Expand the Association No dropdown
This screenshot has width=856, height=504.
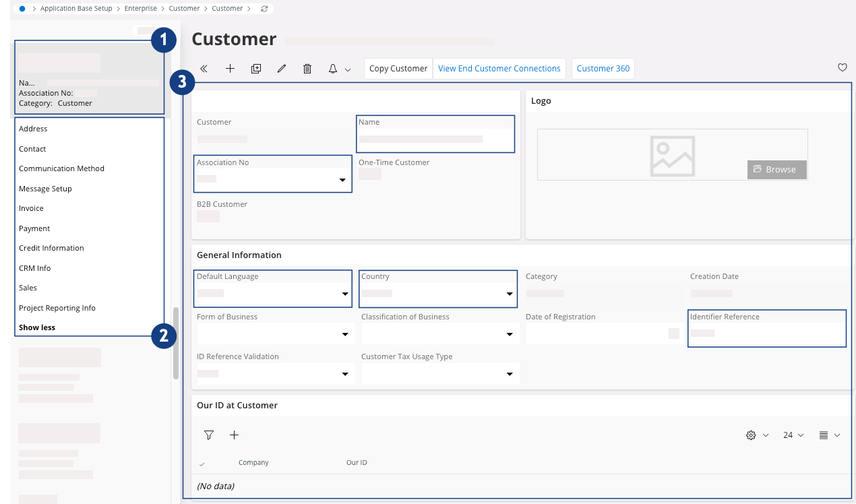tap(342, 180)
